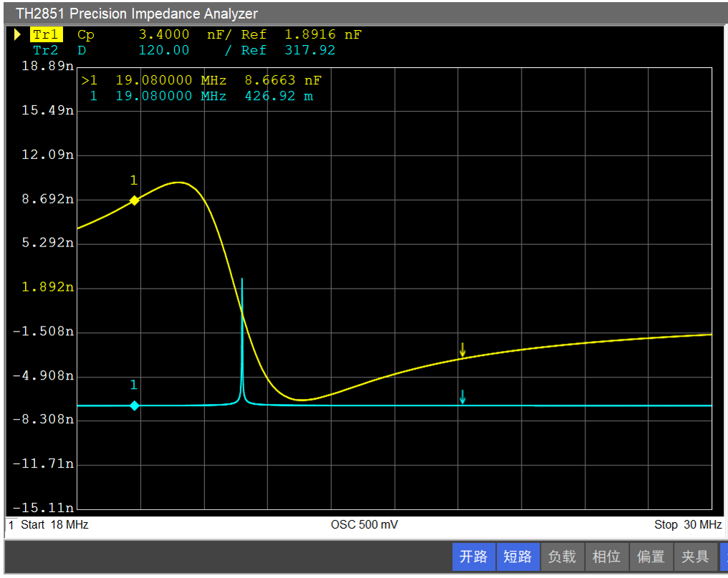
Task: Select the Tr2 trace label
Action: point(47,50)
